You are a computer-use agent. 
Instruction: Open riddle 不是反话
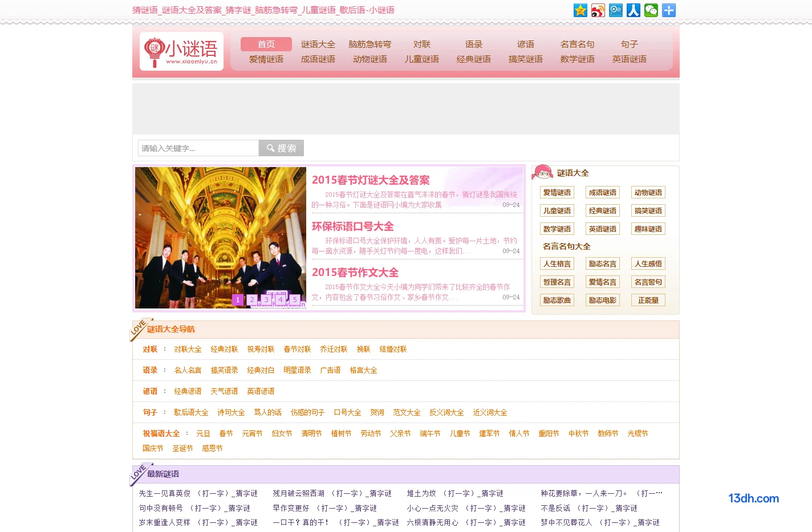click(x=589, y=509)
